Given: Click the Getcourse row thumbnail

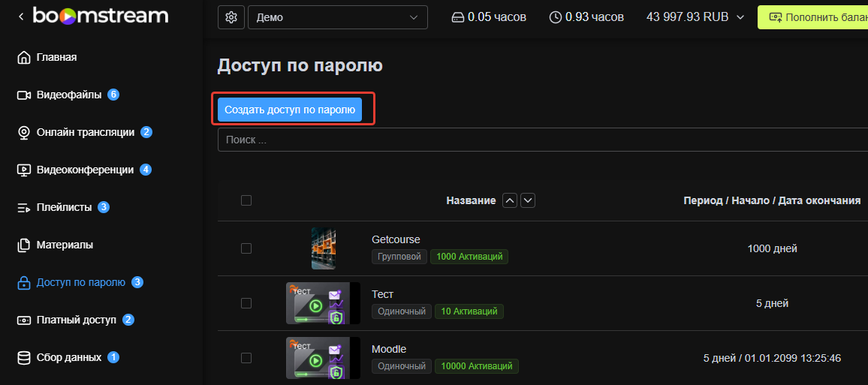Looking at the screenshot, I should point(324,248).
